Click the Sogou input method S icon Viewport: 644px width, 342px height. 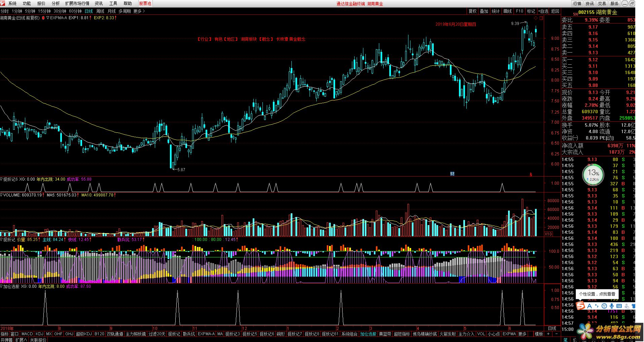coord(581,306)
